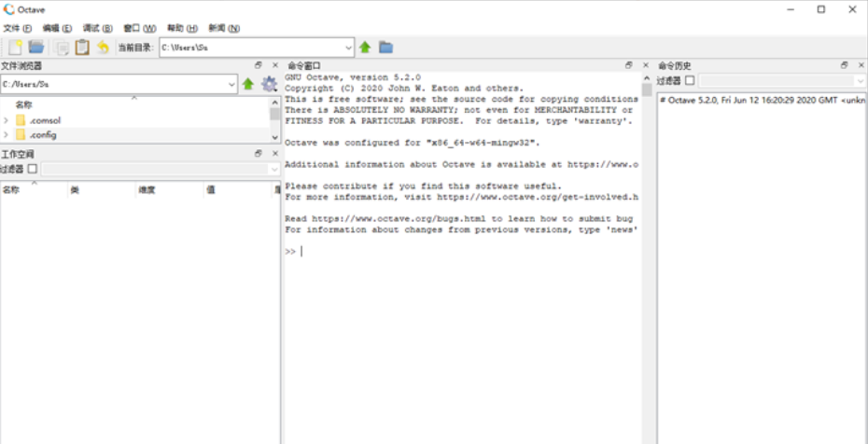Go up one directory from main toolbar
Image resolution: width=868 pixels, height=444 pixels.
coord(365,47)
